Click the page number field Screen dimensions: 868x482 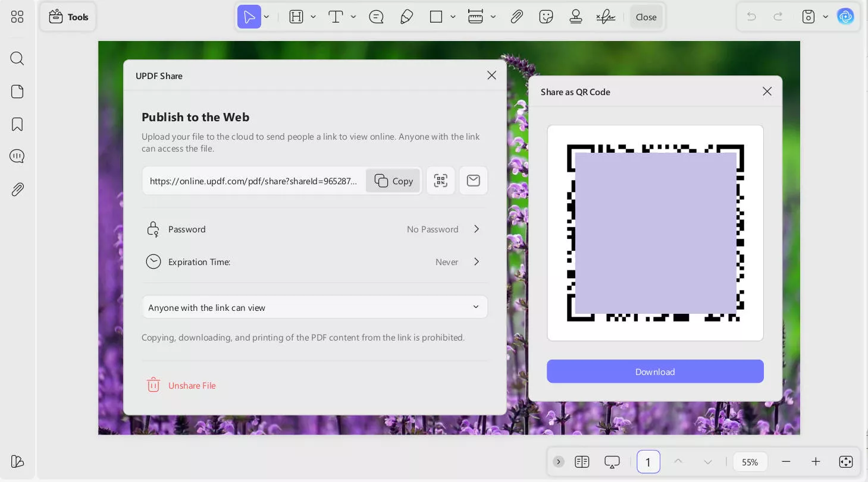648,462
